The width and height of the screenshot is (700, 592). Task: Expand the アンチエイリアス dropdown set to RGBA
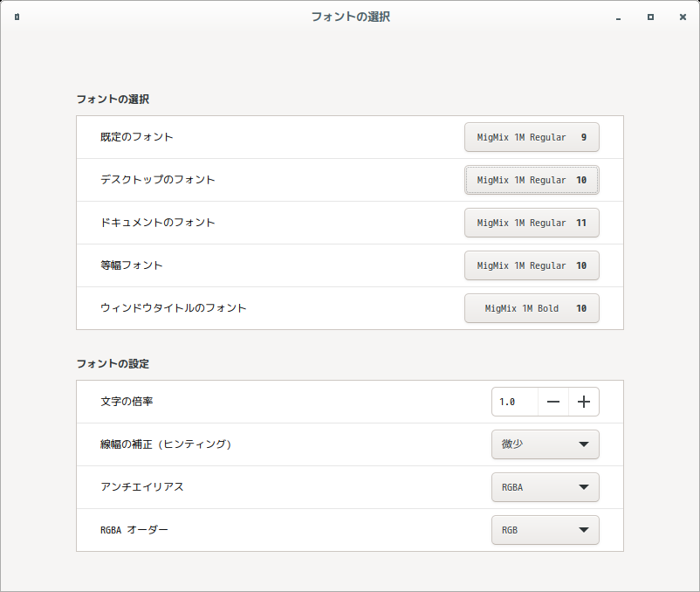(546, 487)
